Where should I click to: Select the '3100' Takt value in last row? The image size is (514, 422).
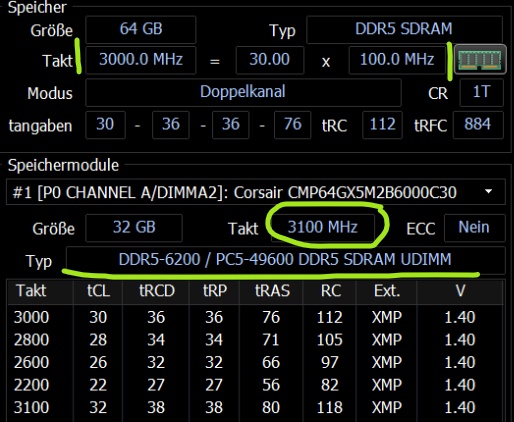pos(31,407)
